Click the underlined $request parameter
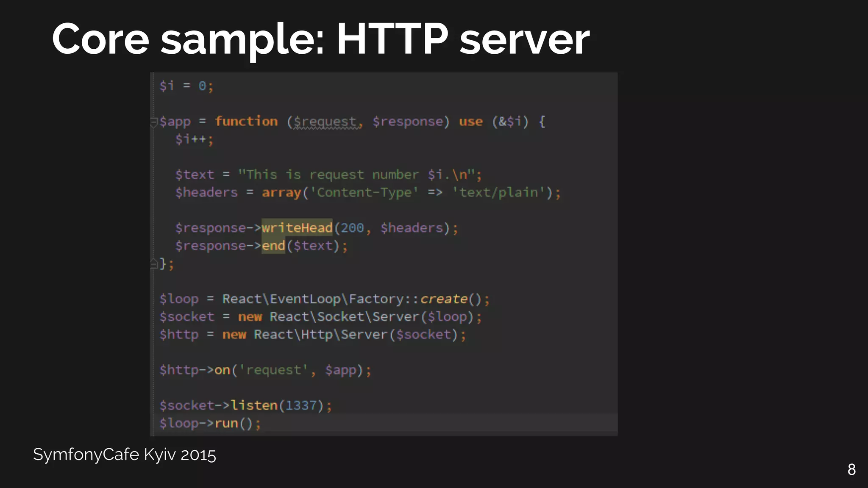Viewport: 868px width, 488px height. click(325, 122)
